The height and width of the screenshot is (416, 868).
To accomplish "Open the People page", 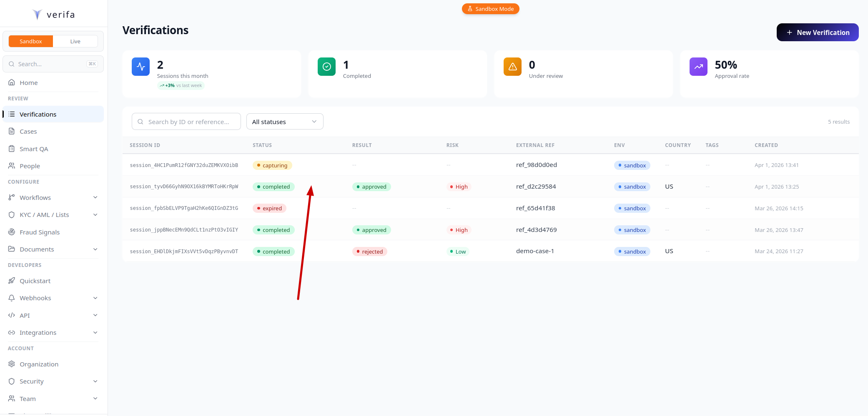I will pos(30,166).
